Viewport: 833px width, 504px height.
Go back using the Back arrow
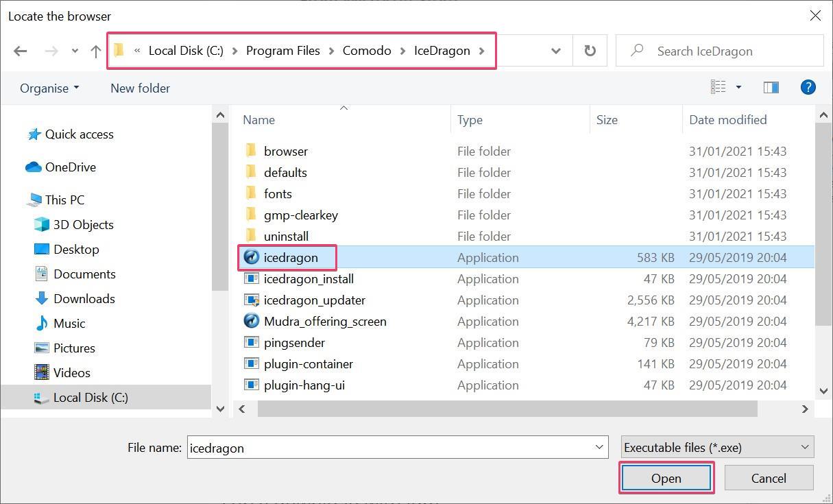[x=21, y=51]
